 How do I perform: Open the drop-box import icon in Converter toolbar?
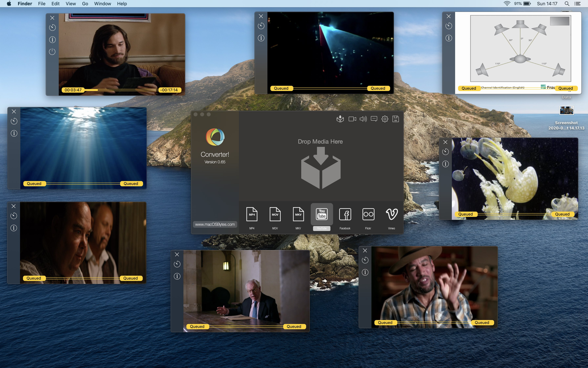pyautogui.click(x=340, y=119)
